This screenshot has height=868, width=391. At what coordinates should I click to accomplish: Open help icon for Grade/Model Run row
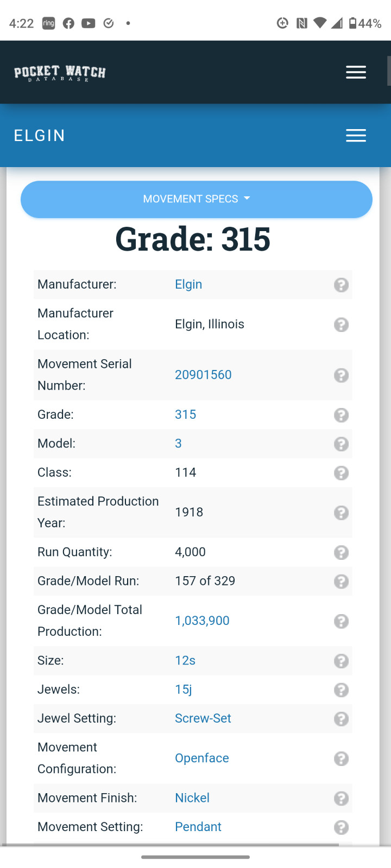pyautogui.click(x=341, y=582)
